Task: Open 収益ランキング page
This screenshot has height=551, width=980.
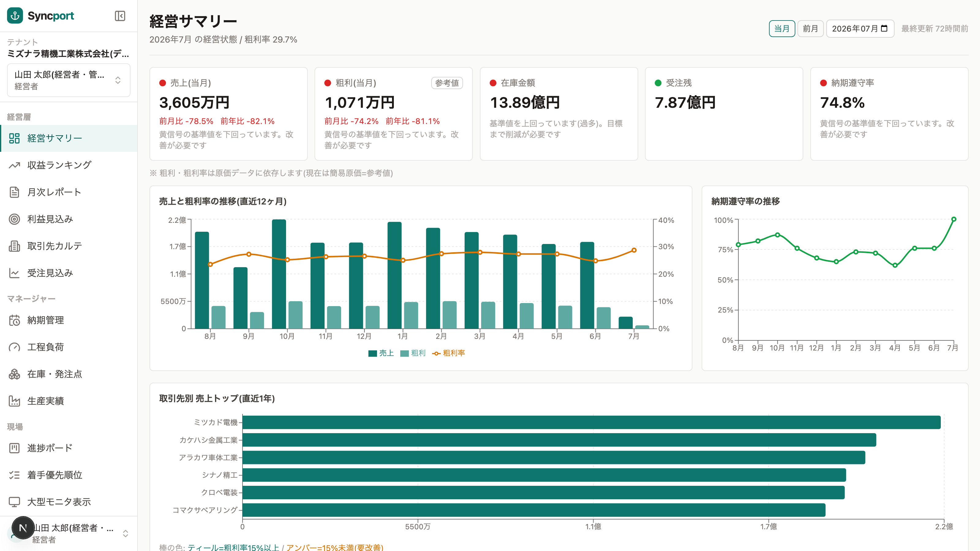Action: tap(69, 165)
